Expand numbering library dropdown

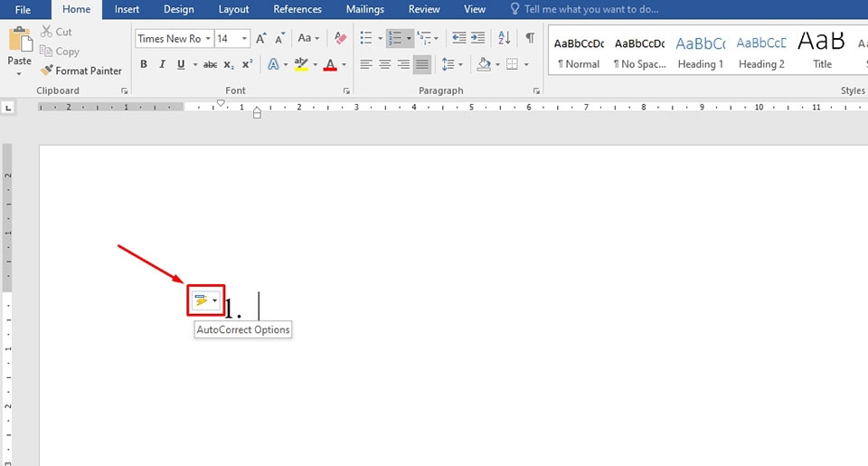point(409,38)
